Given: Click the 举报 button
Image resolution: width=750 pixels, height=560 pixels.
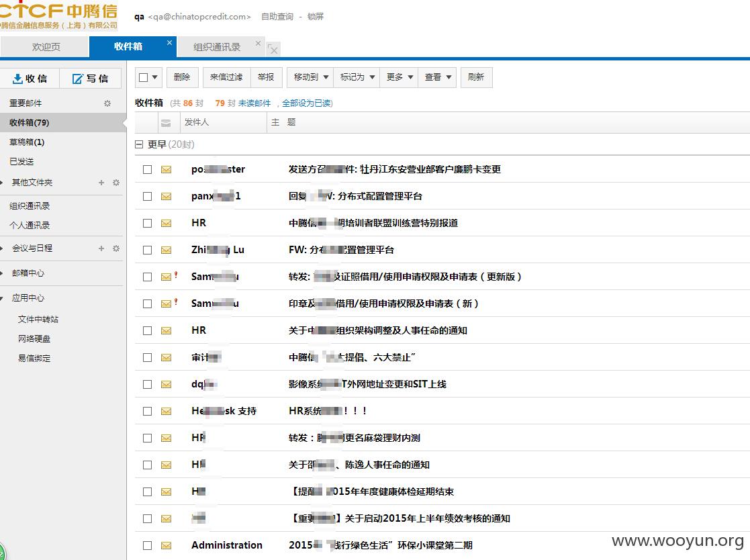Looking at the screenshot, I should [x=266, y=77].
